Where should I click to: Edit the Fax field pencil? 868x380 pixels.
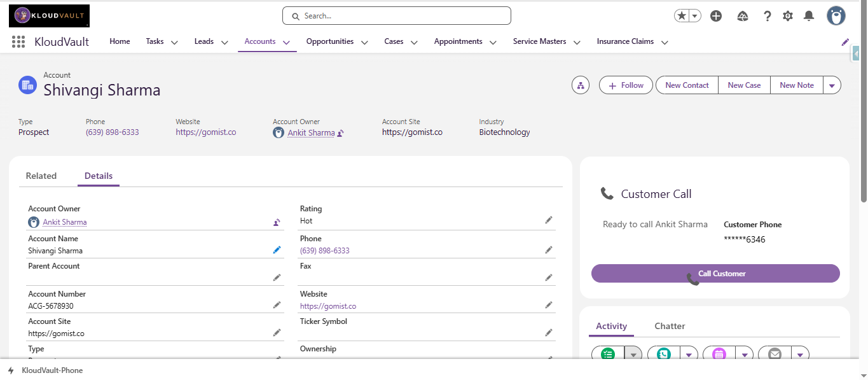[x=549, y=278]
